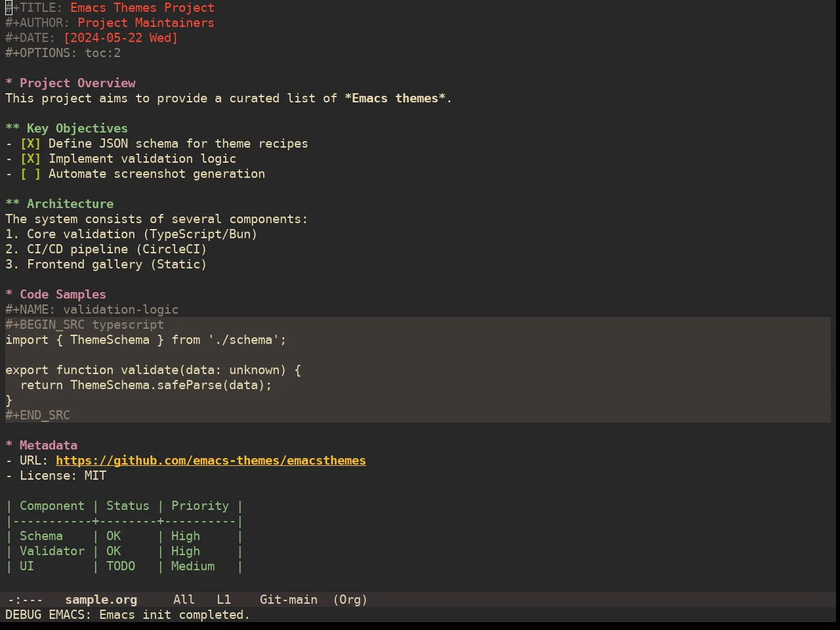
Task: Click 'export function validate' code line
Action: [x=153, y=370]
